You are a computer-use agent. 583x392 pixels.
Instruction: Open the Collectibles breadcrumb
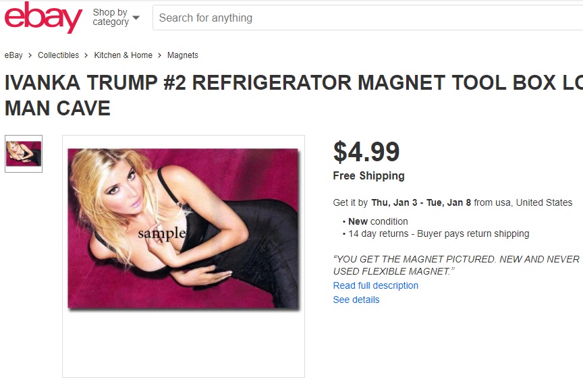[59, 55]
